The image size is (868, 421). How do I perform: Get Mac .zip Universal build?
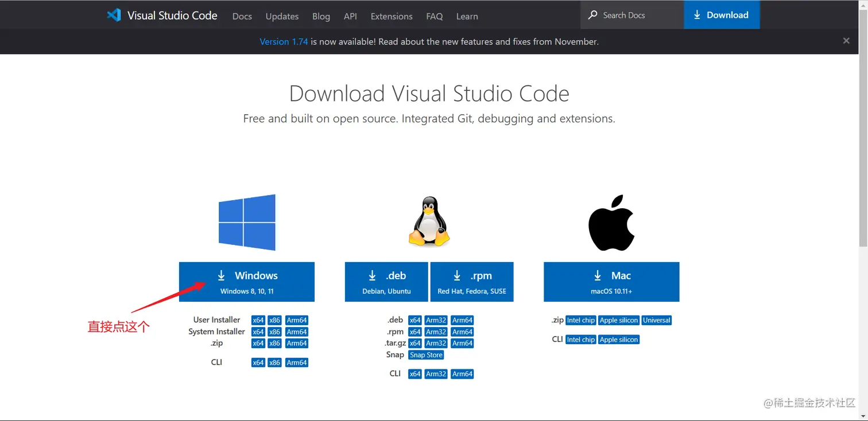pos(657,320)
